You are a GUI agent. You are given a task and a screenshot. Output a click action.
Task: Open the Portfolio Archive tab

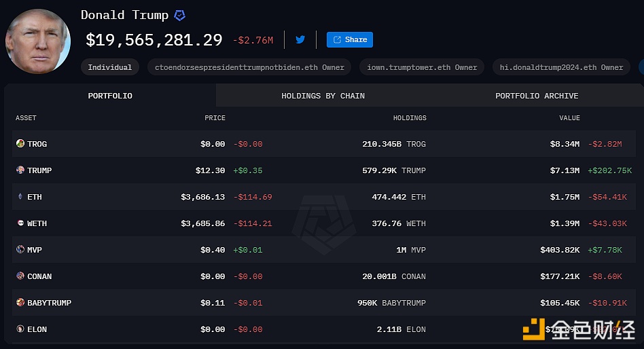(537, 96)
